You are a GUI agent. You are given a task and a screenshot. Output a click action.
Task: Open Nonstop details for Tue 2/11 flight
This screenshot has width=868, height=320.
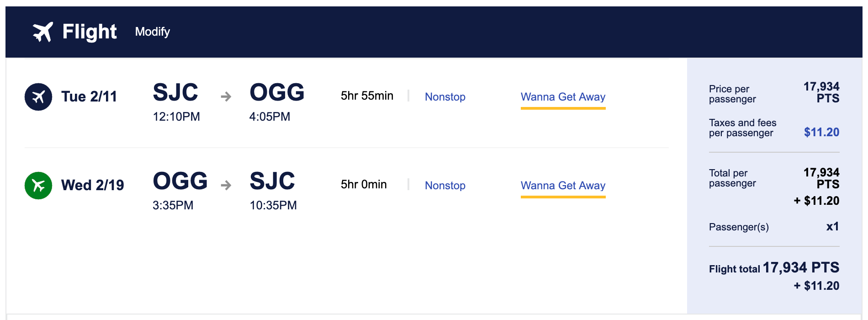pos(445,96)
